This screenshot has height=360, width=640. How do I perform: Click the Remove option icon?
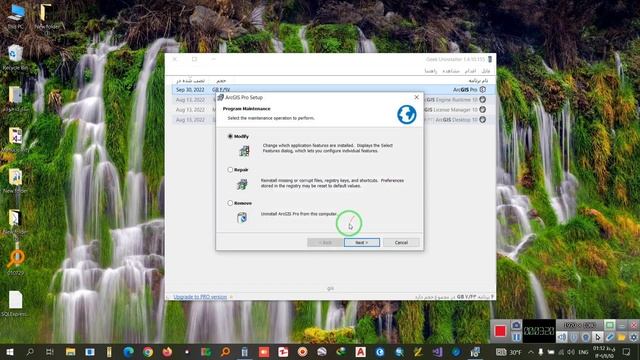242,218
